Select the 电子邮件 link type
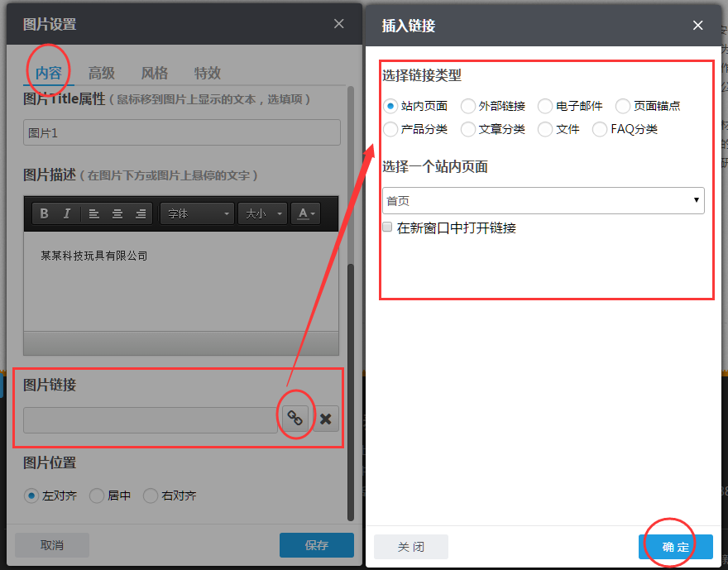 (x=544, y=106)
